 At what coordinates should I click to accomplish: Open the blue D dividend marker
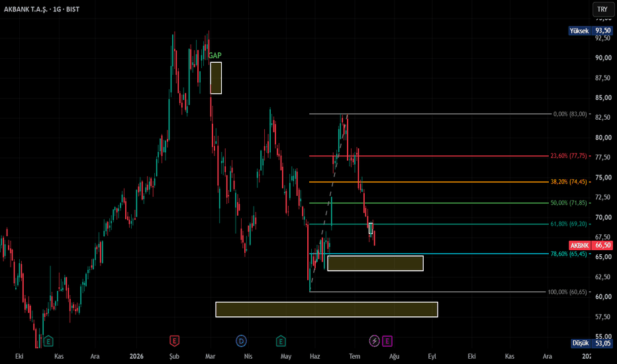click(x=241, y=341)
